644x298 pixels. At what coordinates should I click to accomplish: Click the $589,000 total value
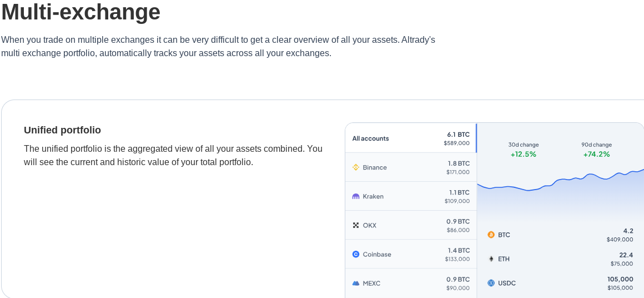pyautogui.click(x=457, y=143)
